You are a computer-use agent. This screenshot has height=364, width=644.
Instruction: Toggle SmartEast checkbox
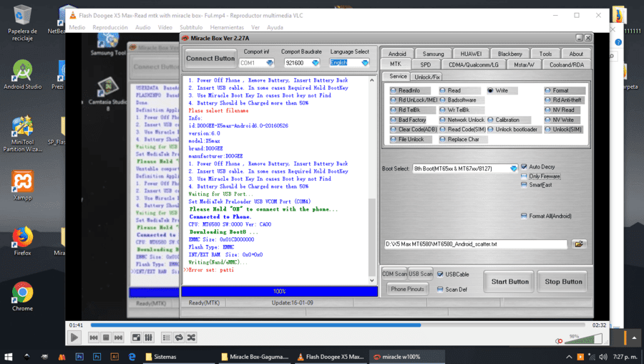[x=524, y=185]
